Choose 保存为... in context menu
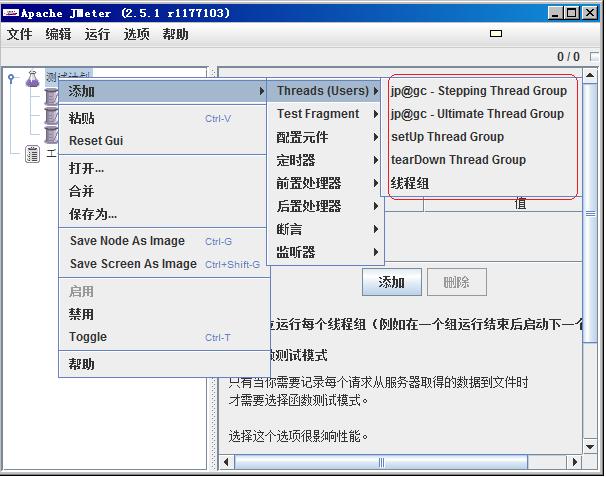 (163, 214)
